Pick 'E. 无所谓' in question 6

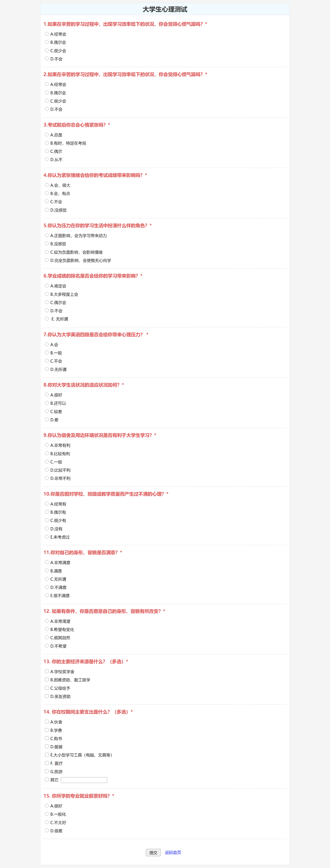click(47, 319)
